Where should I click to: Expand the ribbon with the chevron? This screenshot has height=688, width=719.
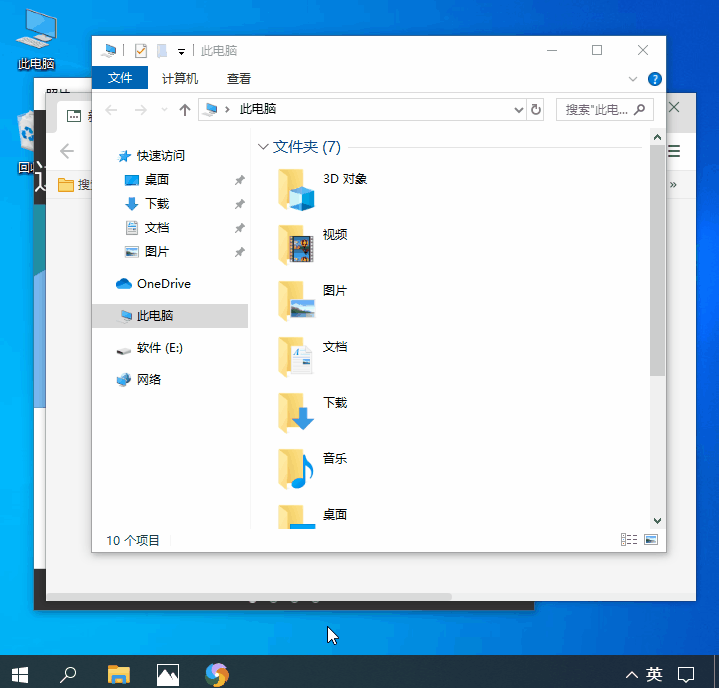(633, 79)
